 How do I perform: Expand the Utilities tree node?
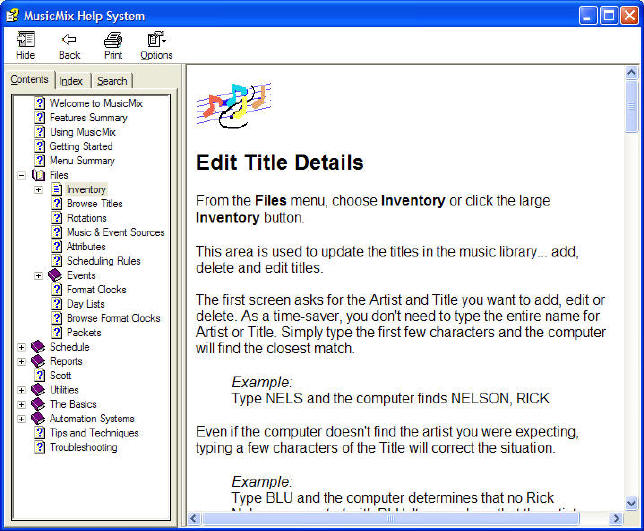(21, 390)
